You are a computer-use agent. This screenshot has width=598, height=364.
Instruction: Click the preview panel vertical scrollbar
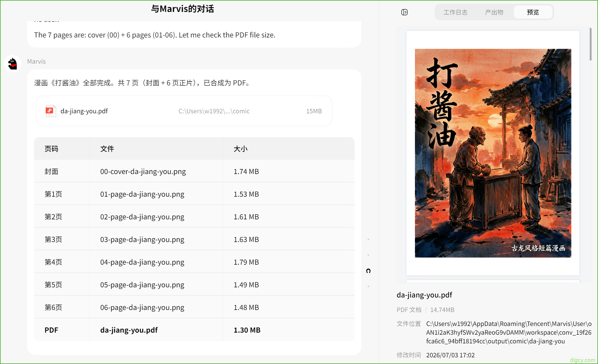(x=590, y=44)
